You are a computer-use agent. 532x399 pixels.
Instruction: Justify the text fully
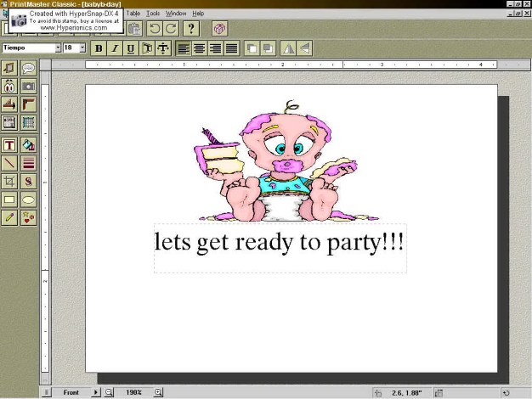click(231, 48)
